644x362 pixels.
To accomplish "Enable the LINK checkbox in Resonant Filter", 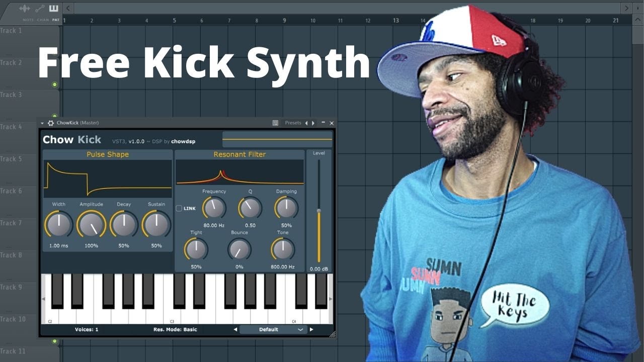I will 179,208.
